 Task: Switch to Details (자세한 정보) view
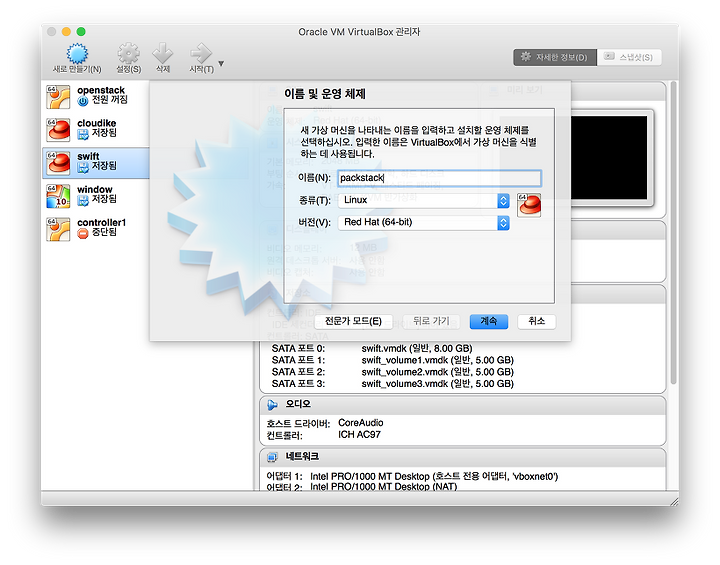[555, 57]
